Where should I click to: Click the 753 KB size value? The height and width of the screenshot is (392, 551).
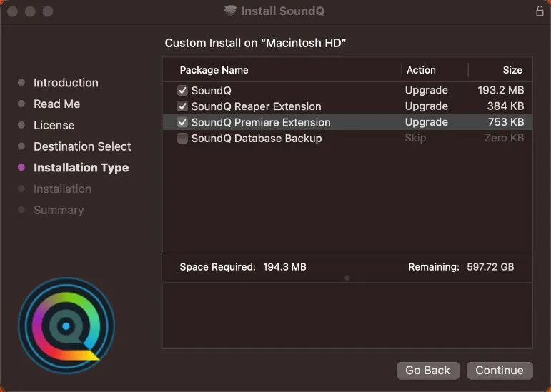click(x=506, y=122)
